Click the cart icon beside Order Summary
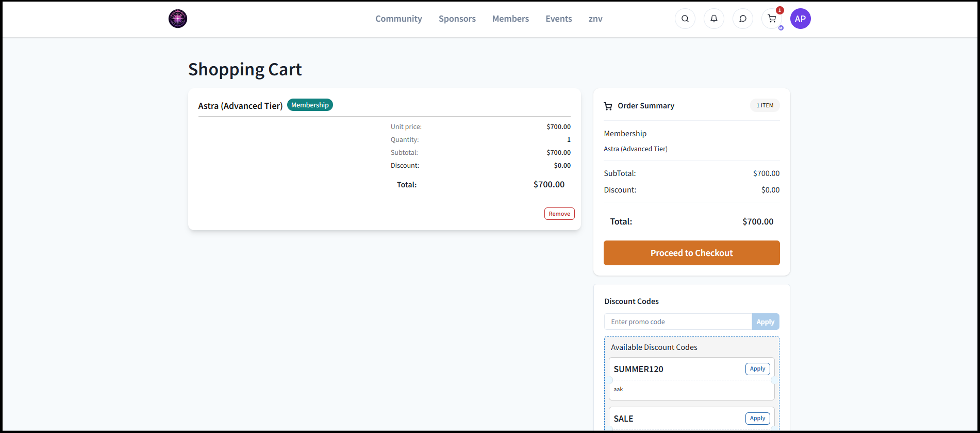The height and width of the screenshot is (433, 980). (608, 106)
